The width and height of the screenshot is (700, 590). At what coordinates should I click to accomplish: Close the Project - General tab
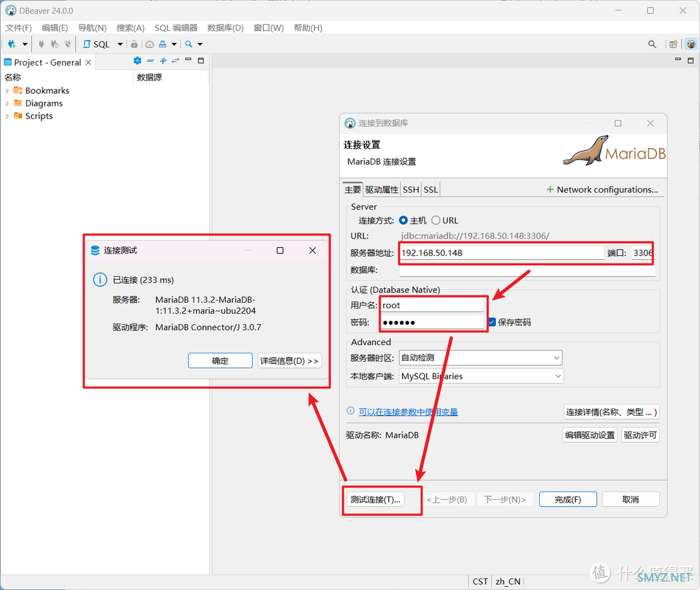(x=88, y=62)
